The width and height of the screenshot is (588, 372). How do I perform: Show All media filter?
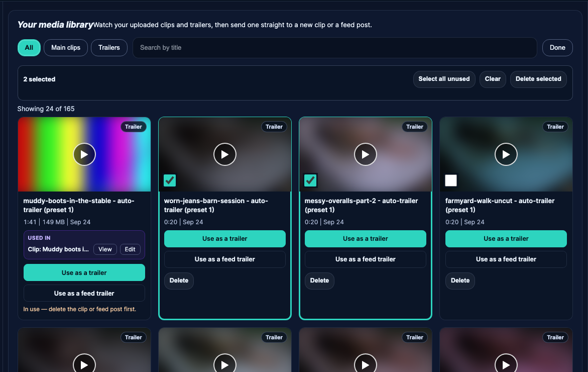click(29, 48)
